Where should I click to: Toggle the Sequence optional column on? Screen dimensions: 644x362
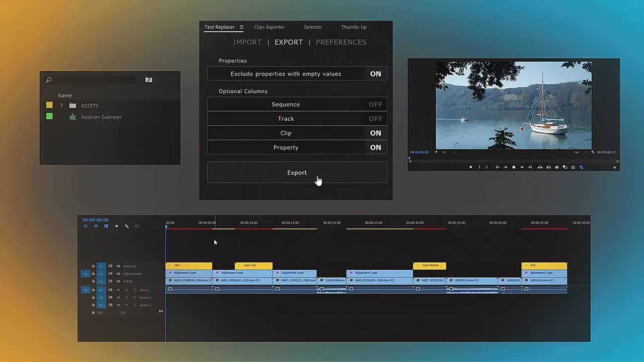pos(375,105)
